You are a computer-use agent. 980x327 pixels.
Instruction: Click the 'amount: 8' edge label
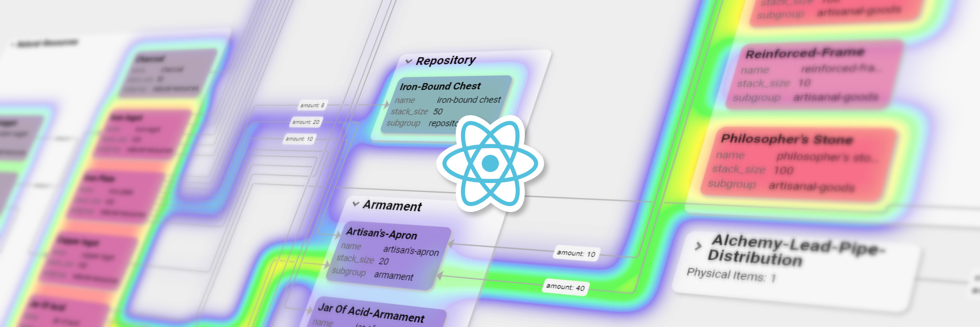tap(312, 105)
